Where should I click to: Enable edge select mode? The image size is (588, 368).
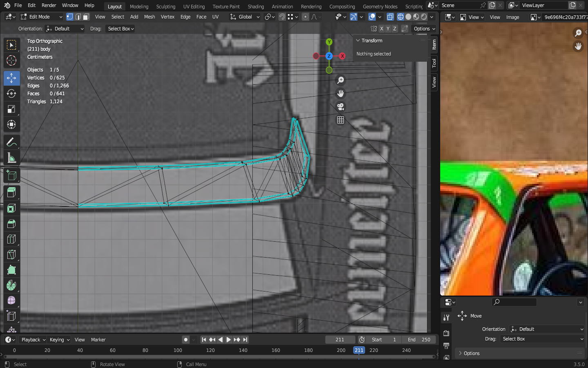78,17
